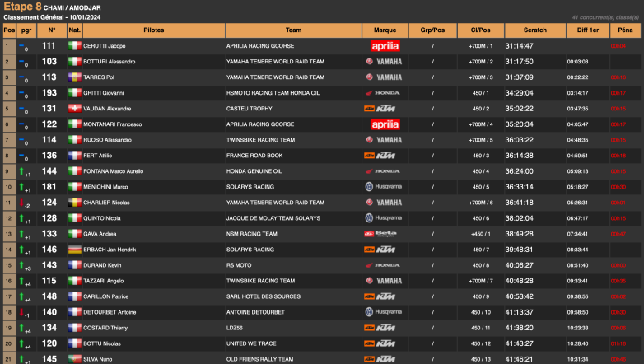Click the German flag next to Erbach Jan Hendrik

(74, 250)
